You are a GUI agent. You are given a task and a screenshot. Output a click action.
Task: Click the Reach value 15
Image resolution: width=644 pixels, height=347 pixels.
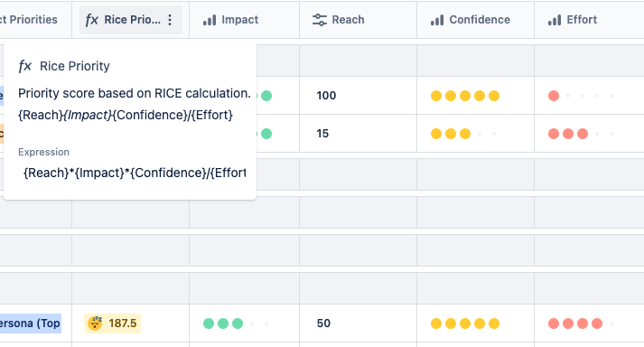[322, 133]
